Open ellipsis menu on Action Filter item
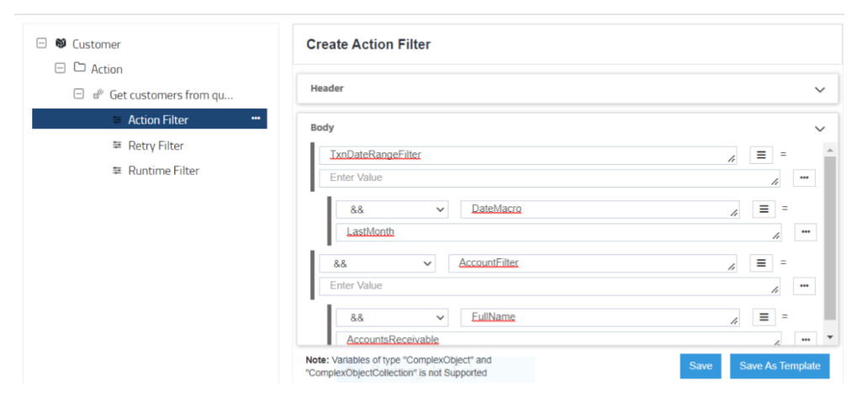 pos(256,119)
